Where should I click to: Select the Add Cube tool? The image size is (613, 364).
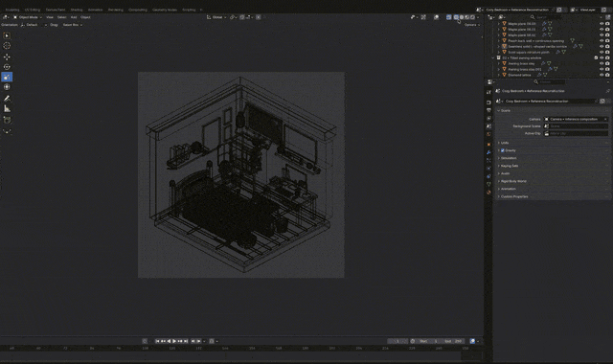[7, 120]
